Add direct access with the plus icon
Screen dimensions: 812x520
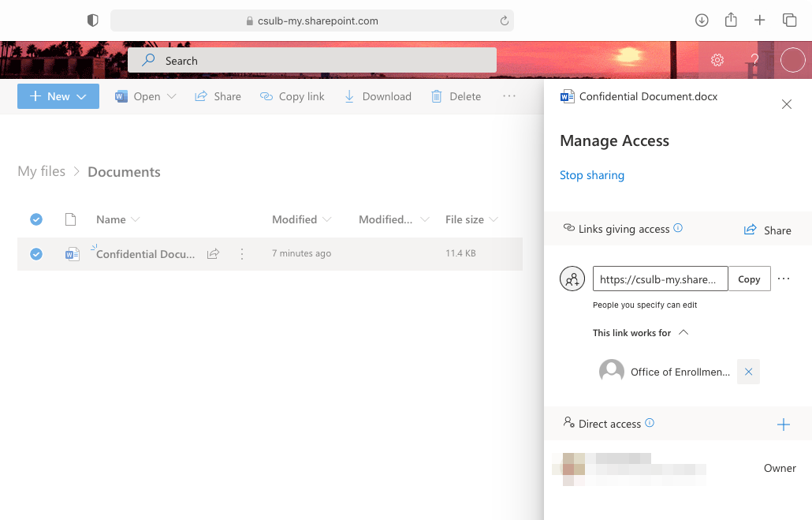pyautogui.click(x=783, y=425)
